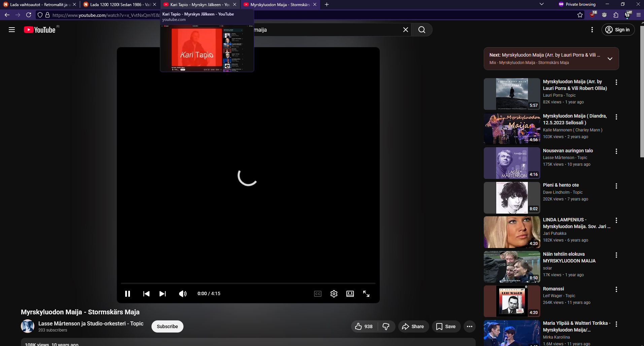Switch to the Lada vaihtoautot tab
Image resolution: width=644 pixels, height=346 pixels.
pos(39,5)
